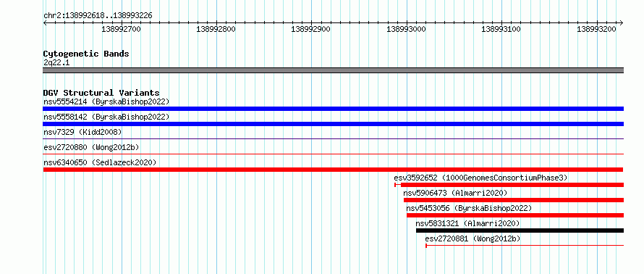Image resolution: width=644 pixels, height=274 pixels.
Task: Click the chr2:138992618..138993226 region label
Action: 98,16
